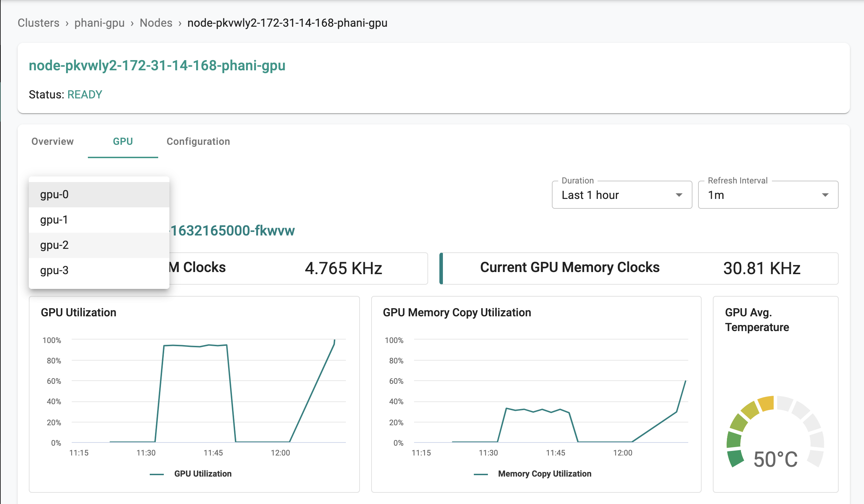Click the 11:30 label on GPU Utilization chart

pos(146,453)
